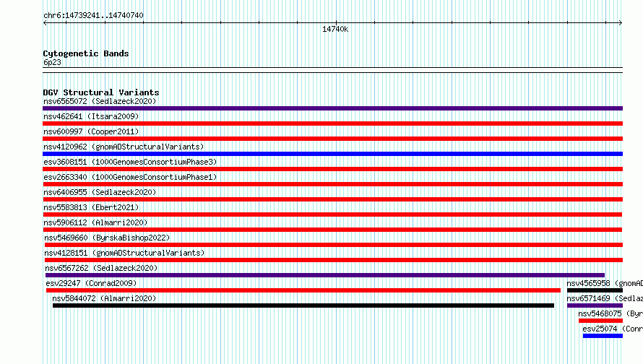The width and height of the screenshot is (643, 364).
Task: Open esv2663340 (1000GenomesConsortiumPhase1) label
Action: click(130, 177)
